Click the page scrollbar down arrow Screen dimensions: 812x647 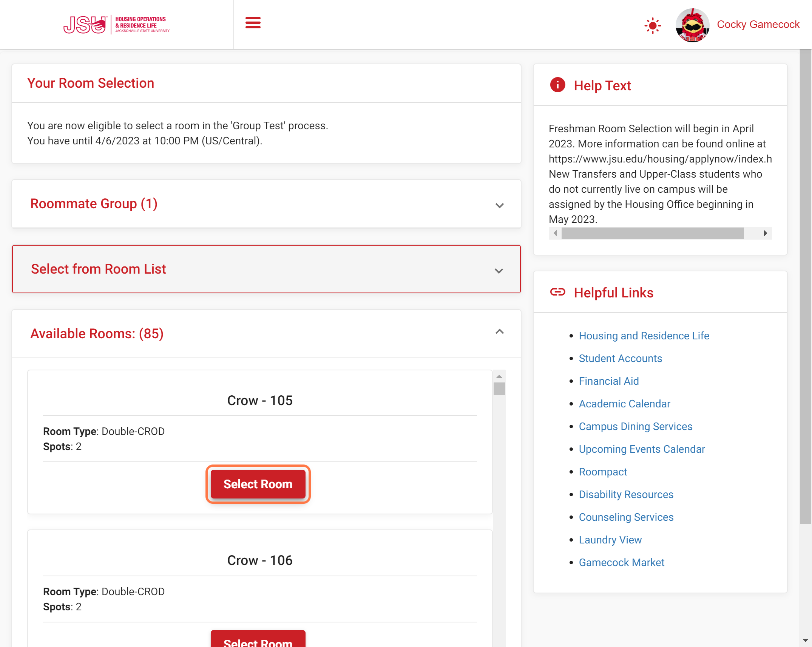pos(805,641)
